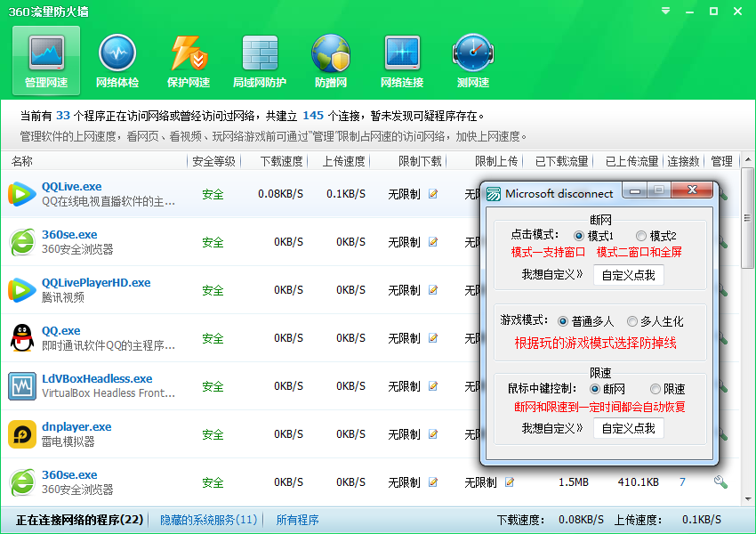This screenshot has height=534, width=756.
Task: Edit download limit for QQ.exe
Action: 433,338
